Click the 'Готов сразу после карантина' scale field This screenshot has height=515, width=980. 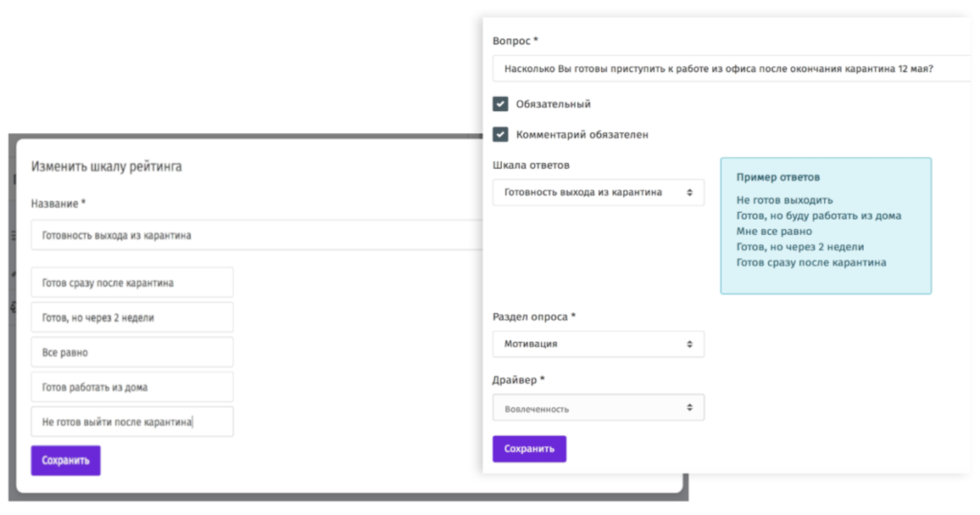[132, 282]
